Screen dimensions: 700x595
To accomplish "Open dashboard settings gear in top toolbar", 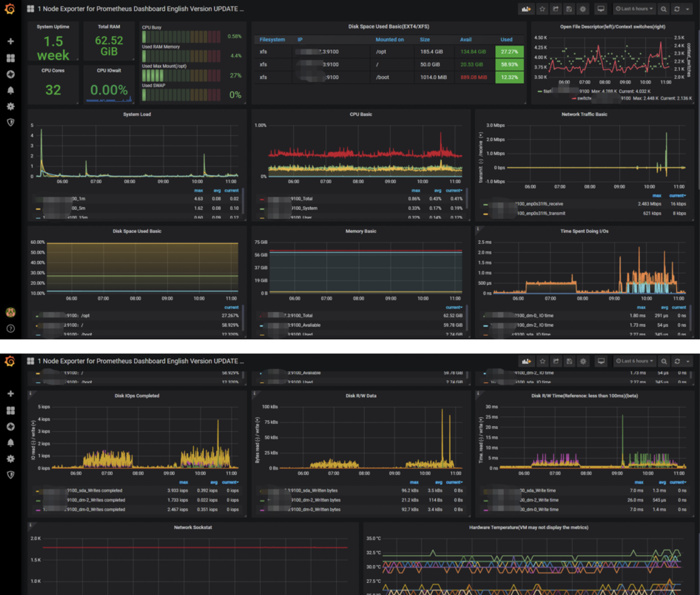I will pyautogui.click(x=583, y=9).
